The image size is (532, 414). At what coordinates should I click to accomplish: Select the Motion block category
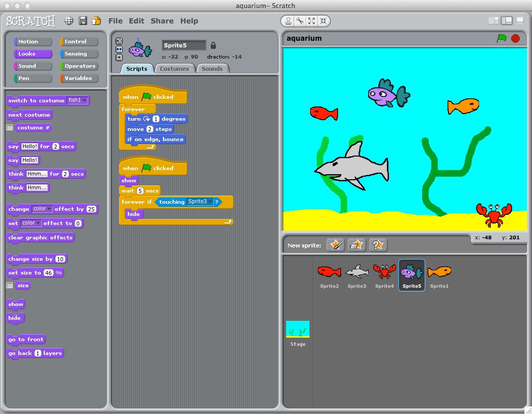(x=33, y=41)
